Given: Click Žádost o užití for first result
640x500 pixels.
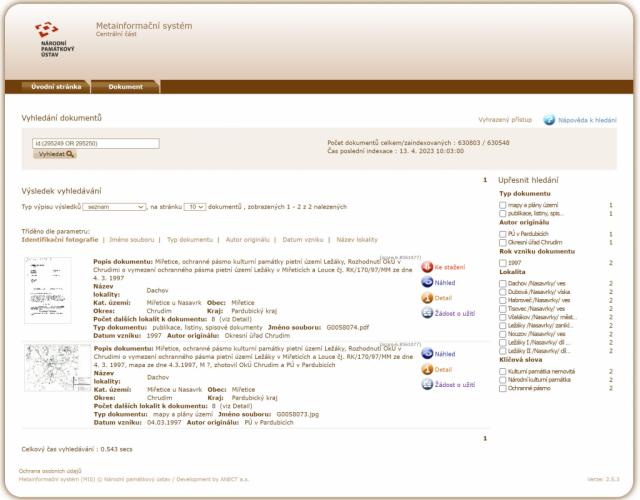Looking at the screenshot, I should click(x=427, y=313).
